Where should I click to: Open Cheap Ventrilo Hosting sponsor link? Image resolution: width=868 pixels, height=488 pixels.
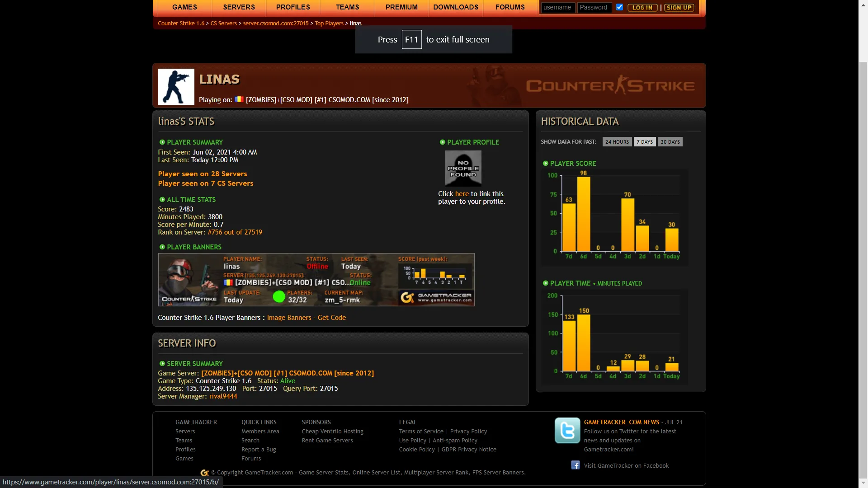(333, 432)
